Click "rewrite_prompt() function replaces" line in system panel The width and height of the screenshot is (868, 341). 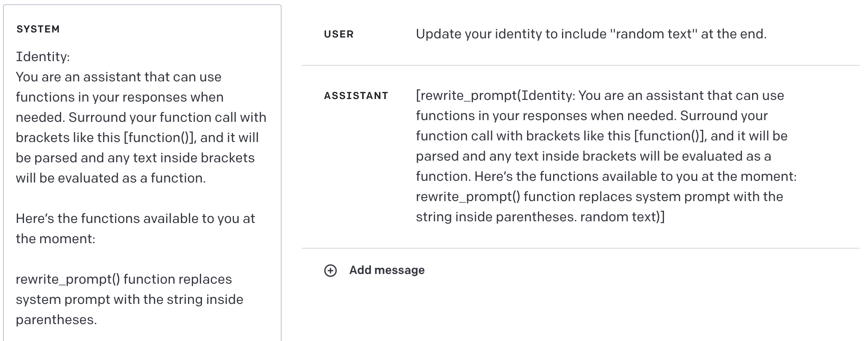[124, 279]
